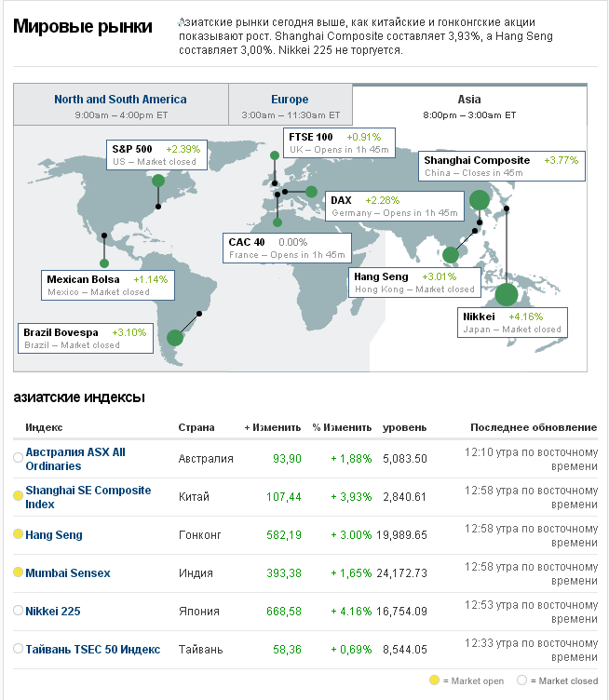Viewport: 609px width, 700px height.
Task: Open the Nikkei 225 link in table
Action: (53, 612)
